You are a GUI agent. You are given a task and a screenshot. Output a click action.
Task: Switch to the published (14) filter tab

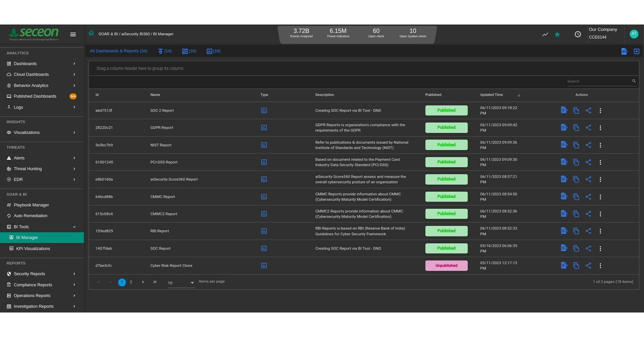pos(165,51)
